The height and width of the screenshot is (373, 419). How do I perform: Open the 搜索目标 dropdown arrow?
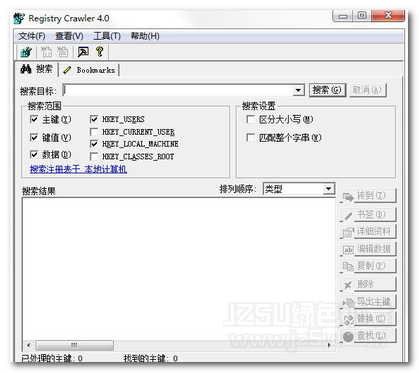298,90
